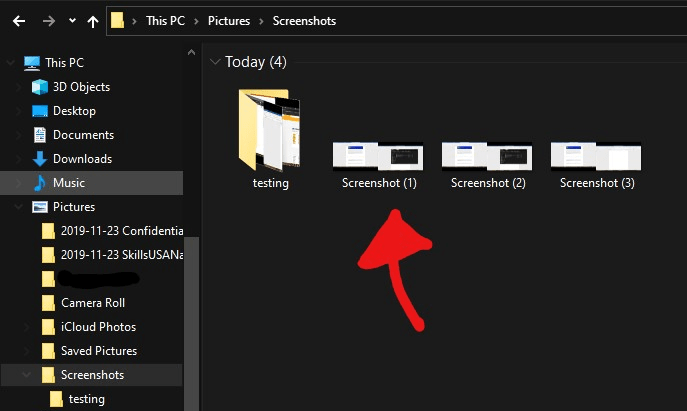Open Saved Pictures folder in tree
687x411 pixels.
point(99,351)
